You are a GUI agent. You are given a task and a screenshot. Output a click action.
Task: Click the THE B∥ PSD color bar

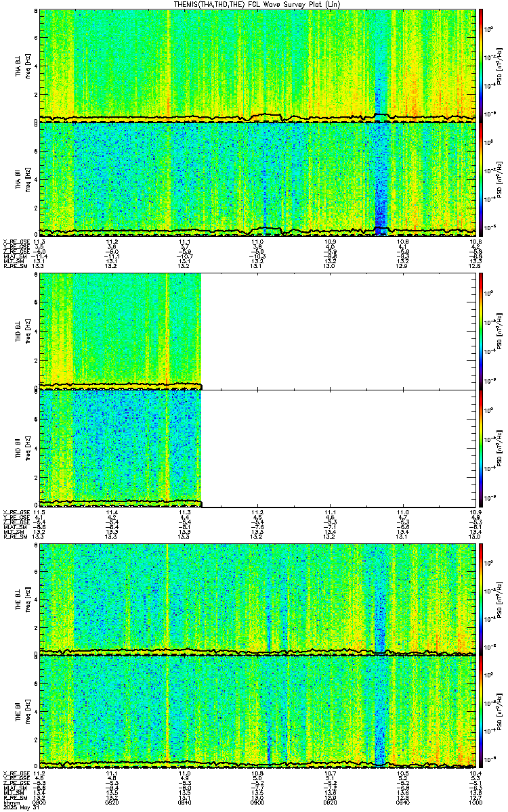pyautogui.click(x=481, y=711)
